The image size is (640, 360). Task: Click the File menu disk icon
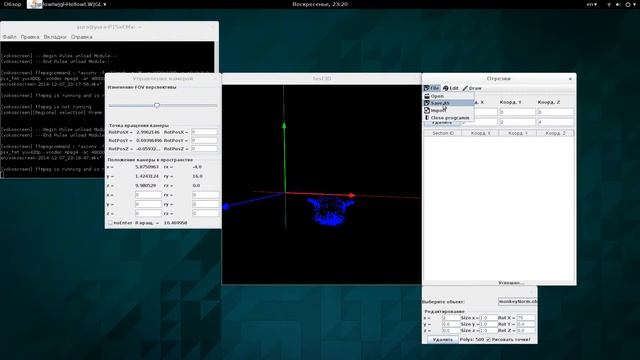click(x=427, y=88)
